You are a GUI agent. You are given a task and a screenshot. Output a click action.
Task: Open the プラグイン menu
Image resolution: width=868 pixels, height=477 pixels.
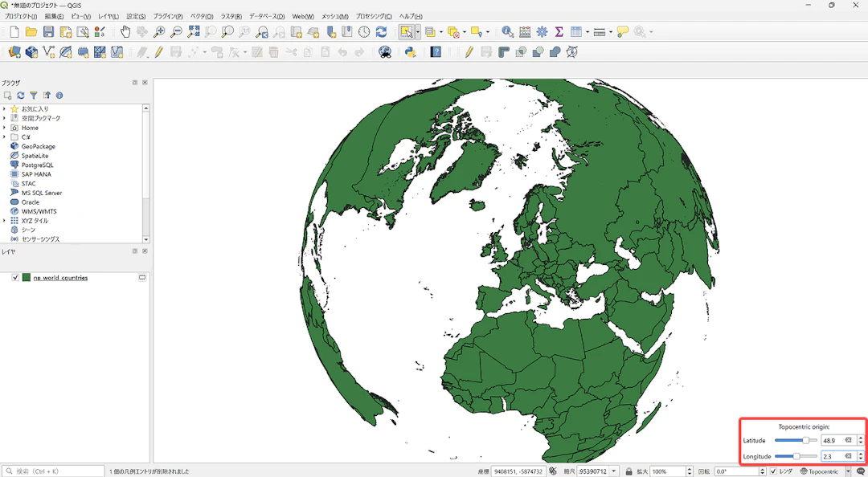pos(168,17)
